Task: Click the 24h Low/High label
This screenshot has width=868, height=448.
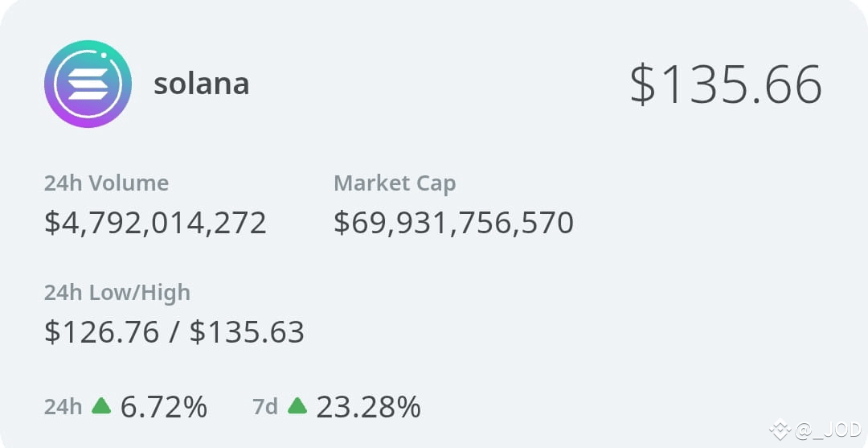Action: pyautogui.click(x=117, y=293)
